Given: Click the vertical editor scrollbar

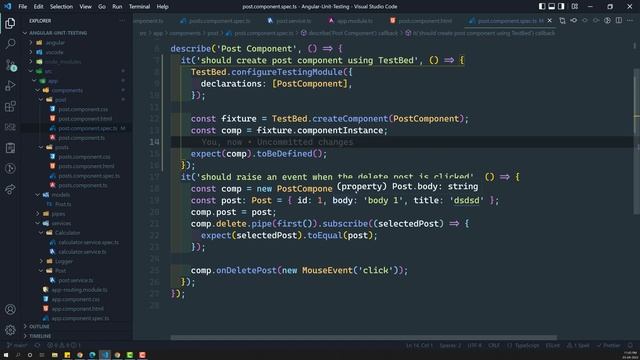Looking at the screenshot, I should (636, 141).
